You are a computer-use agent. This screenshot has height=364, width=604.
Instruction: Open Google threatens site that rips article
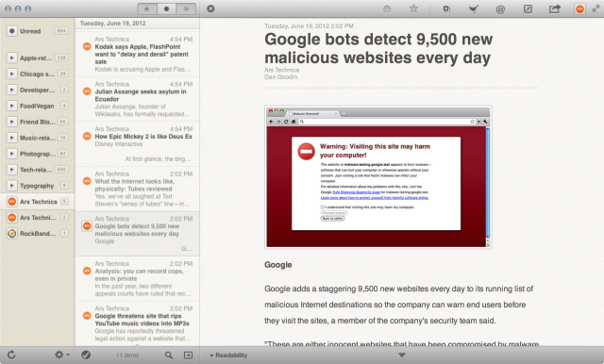pos(138,323)
